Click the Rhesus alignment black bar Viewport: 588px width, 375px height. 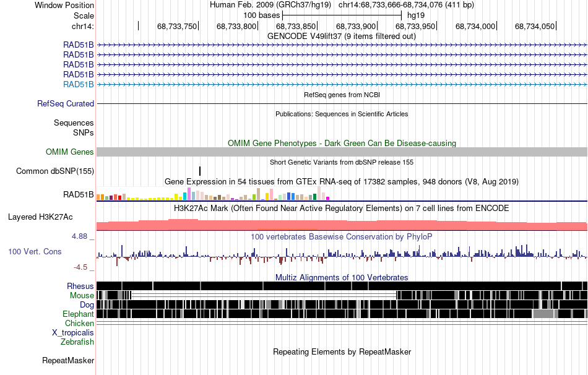click(x=342, y=286)
